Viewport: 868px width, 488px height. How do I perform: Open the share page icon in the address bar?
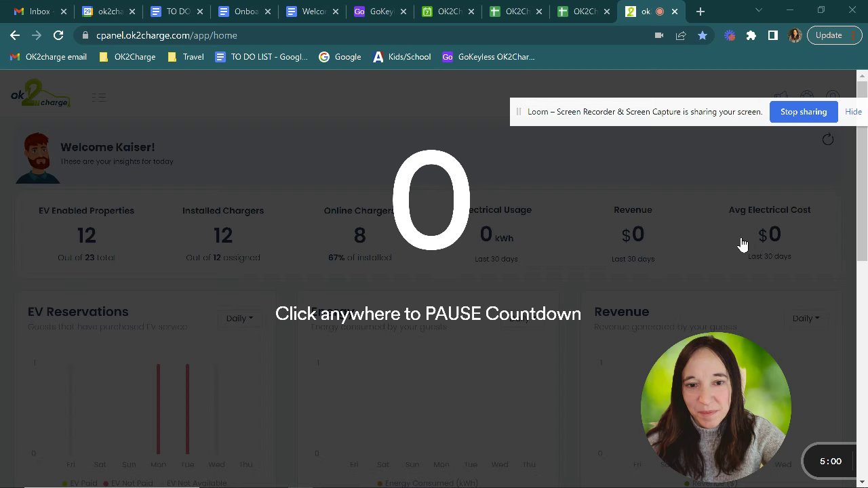click(681, 35)
